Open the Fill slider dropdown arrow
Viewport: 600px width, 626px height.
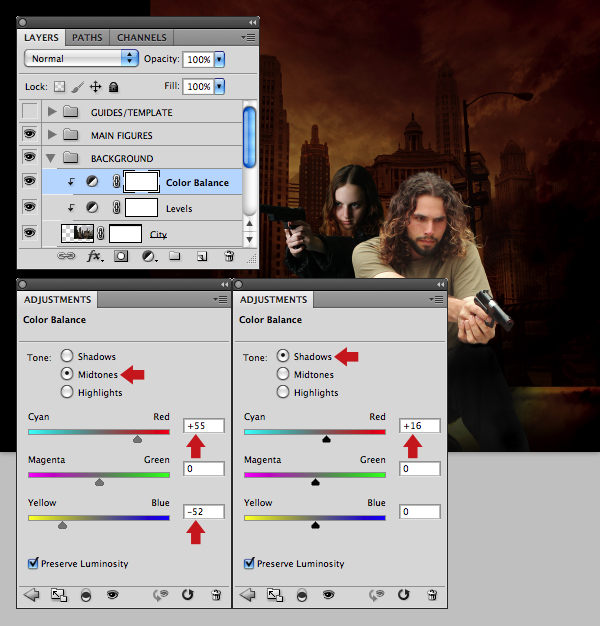219,86
